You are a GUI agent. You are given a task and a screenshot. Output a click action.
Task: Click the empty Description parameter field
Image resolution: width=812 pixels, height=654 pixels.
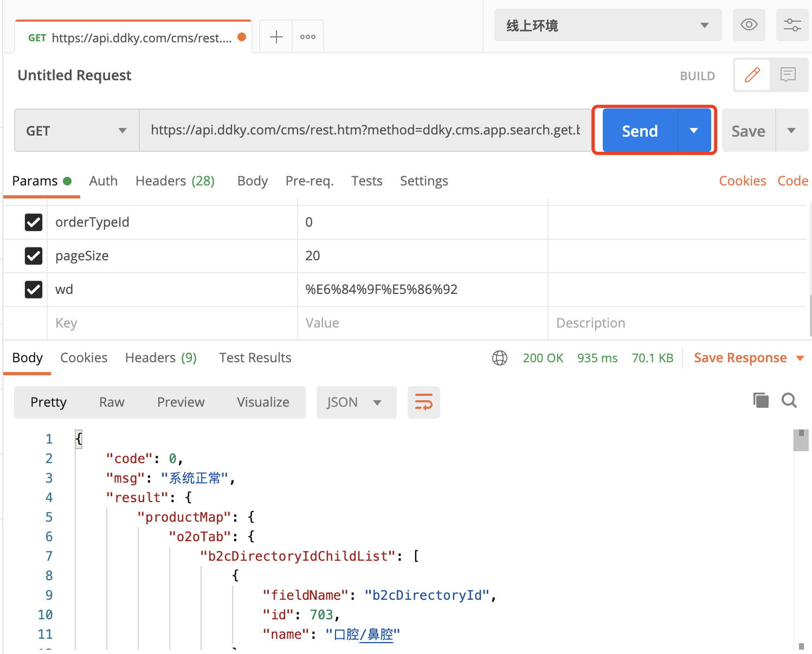[x=678, y=323]
